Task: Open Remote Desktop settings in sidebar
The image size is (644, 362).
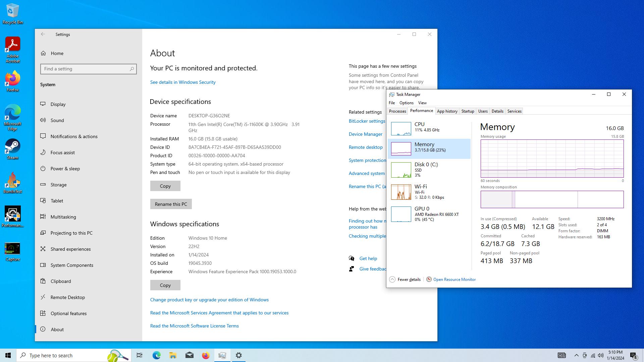Action: click(x=89, y=297)
